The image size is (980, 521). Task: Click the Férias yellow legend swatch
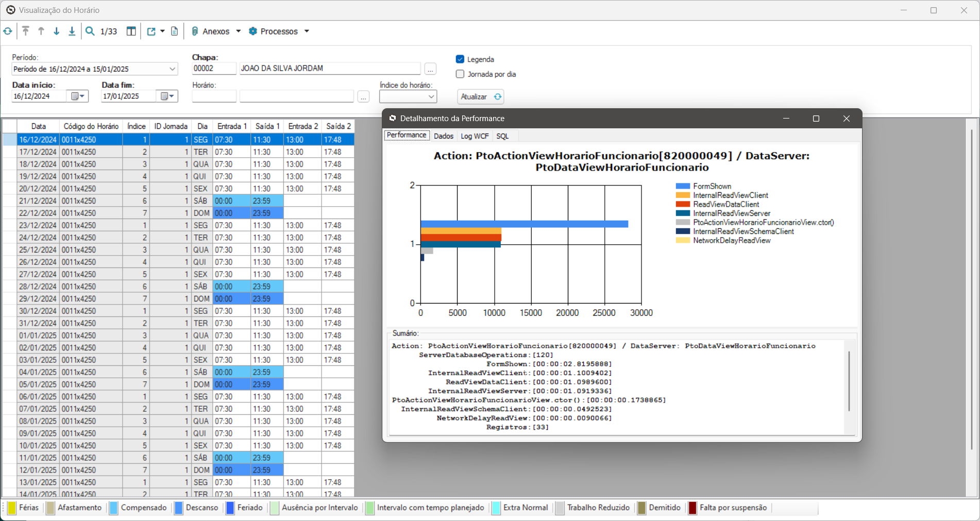[x=12, y=508]
